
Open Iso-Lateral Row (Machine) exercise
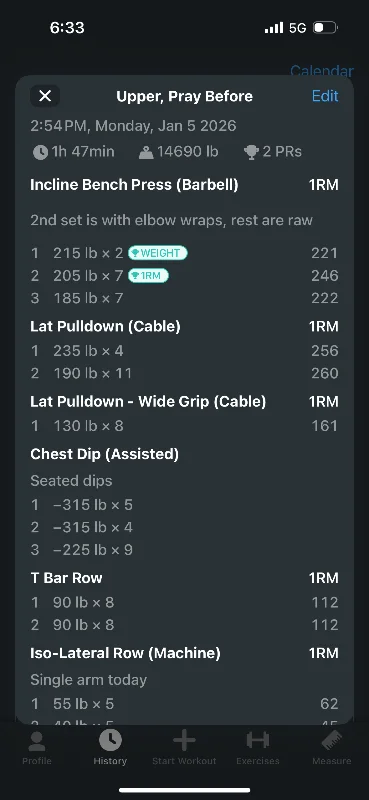pos(126,653)
